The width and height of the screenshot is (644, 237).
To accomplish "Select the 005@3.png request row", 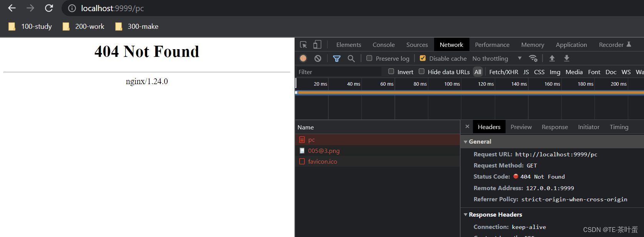I will click(378, 151).
